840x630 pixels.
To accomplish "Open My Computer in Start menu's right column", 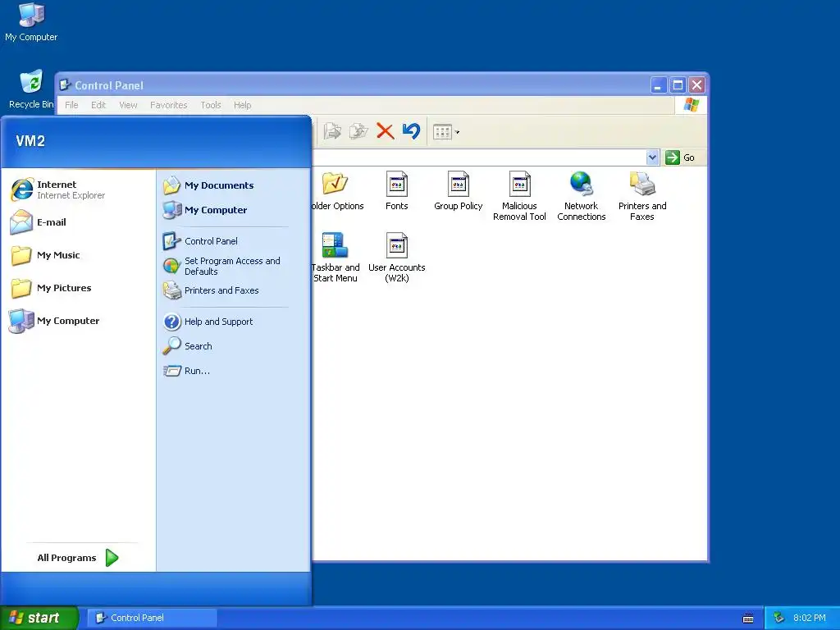I will 205,210.
